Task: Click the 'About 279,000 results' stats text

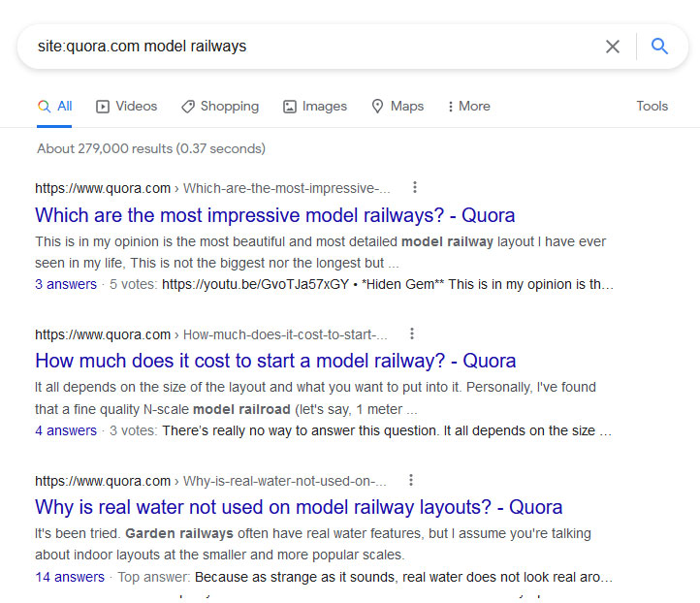Action: [x=151, y=148]
